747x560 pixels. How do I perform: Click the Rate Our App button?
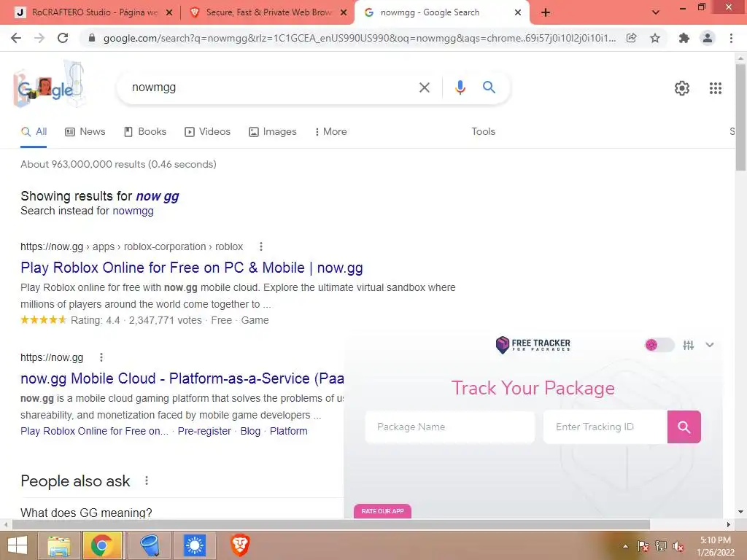tap(382, 511)
